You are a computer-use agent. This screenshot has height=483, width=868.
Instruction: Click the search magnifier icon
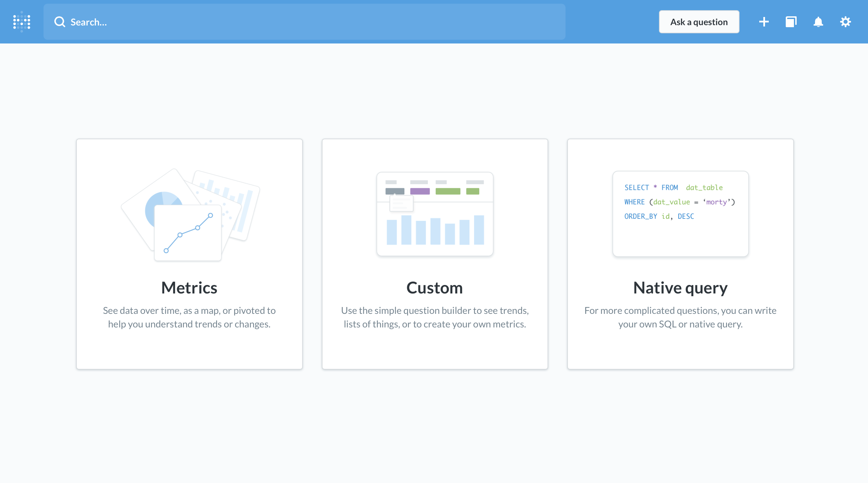[60, 22]
